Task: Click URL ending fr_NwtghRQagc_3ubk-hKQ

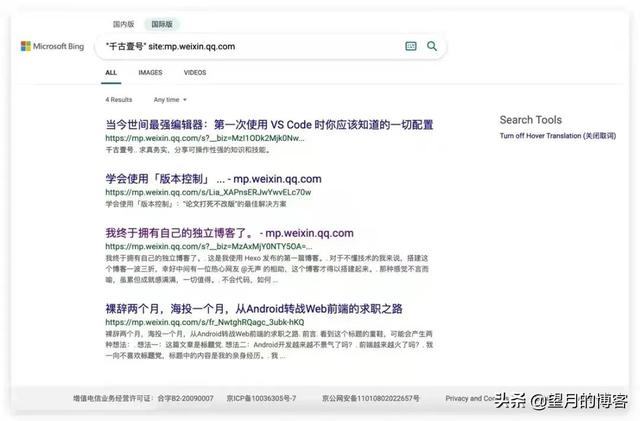Action: [x=204, y=322]
